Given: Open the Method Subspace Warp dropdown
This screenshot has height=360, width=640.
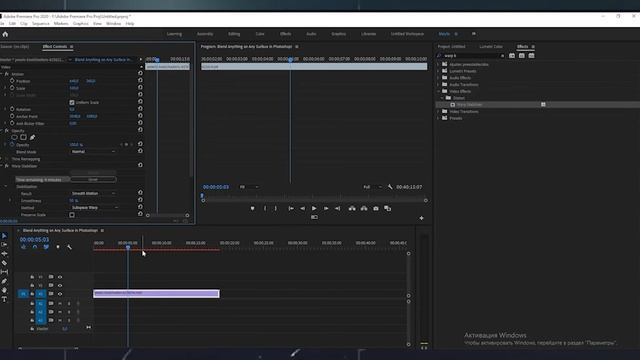Looking at the screenshot, I should click(x=94, y=208).
